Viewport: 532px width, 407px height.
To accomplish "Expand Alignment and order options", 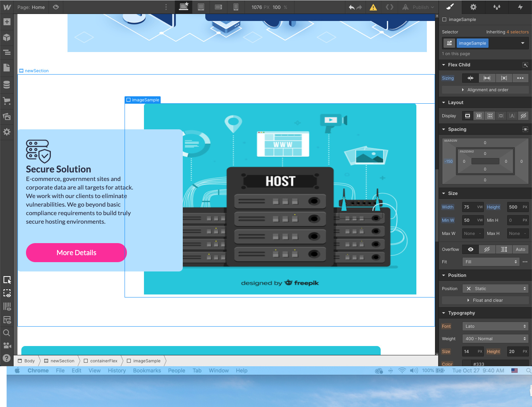I will (485, 90).
